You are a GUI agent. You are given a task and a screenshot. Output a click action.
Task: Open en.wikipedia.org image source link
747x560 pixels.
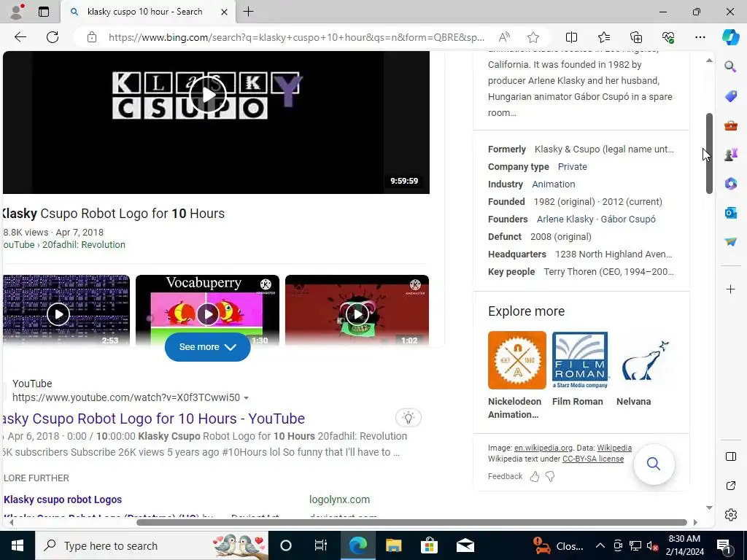click(543, 448)
